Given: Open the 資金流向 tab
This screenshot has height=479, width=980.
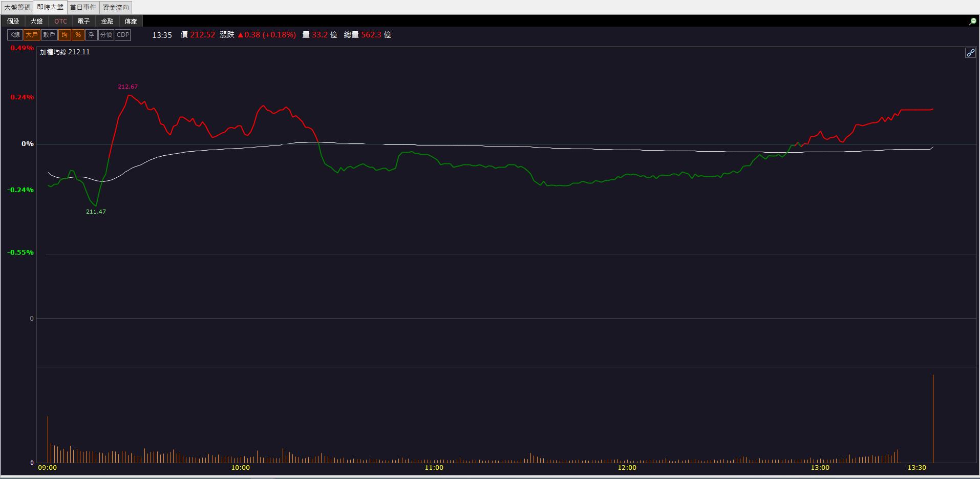Looking at the screenshot, I should click(116, 7).
